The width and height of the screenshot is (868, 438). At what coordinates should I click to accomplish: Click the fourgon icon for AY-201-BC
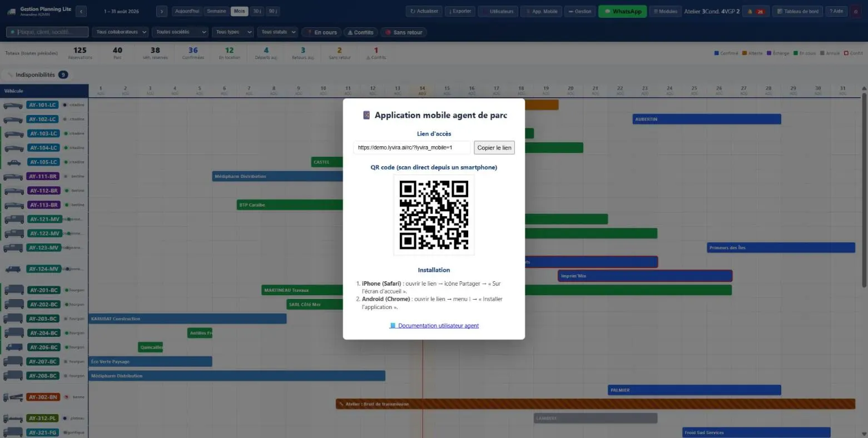[x=14, y=290]
